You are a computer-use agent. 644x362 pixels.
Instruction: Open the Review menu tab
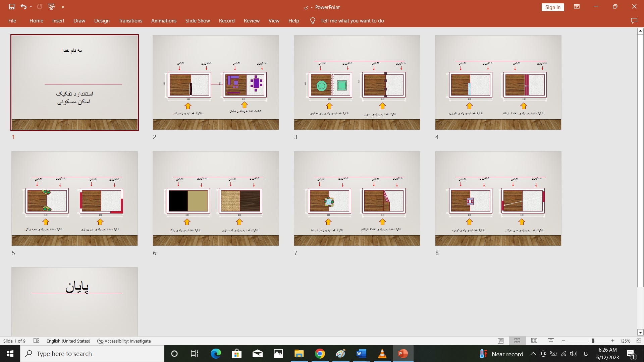tap(251, 21)
